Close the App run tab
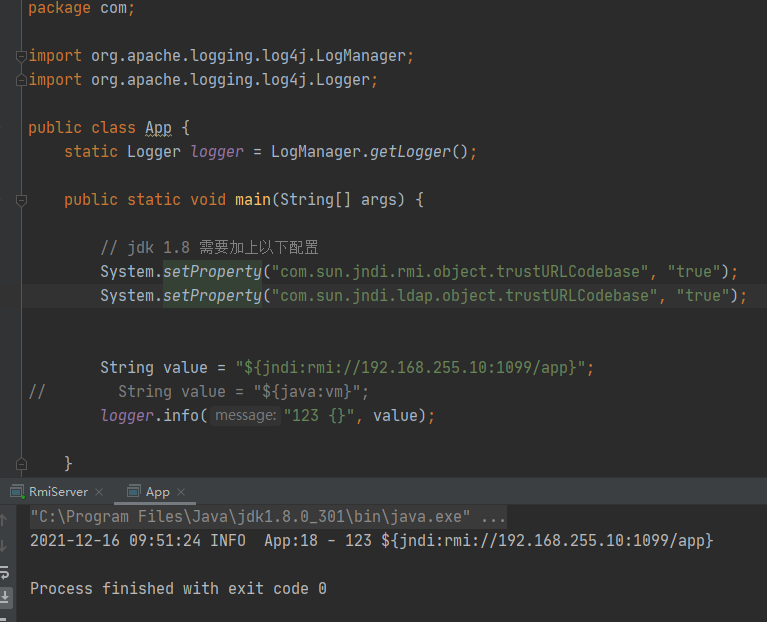This screenshot has width=767, height=622. tap(181, 491)
